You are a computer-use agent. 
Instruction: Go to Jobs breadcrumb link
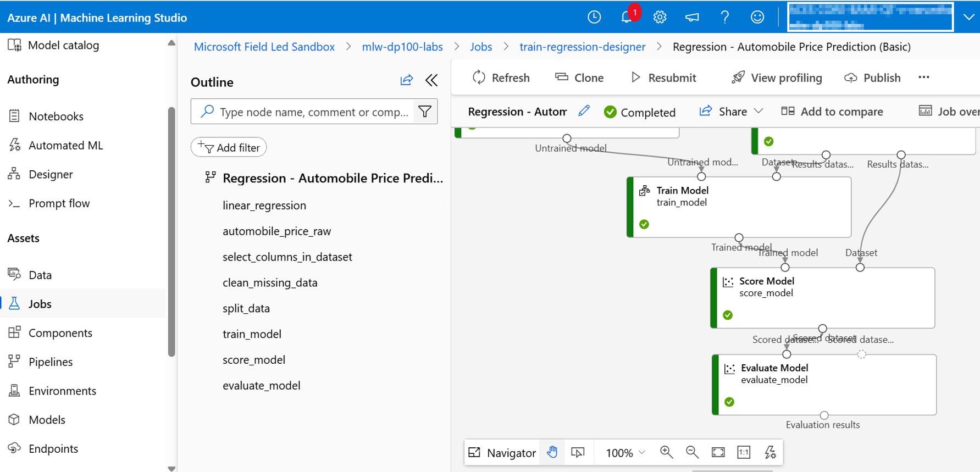pos(481,47)
